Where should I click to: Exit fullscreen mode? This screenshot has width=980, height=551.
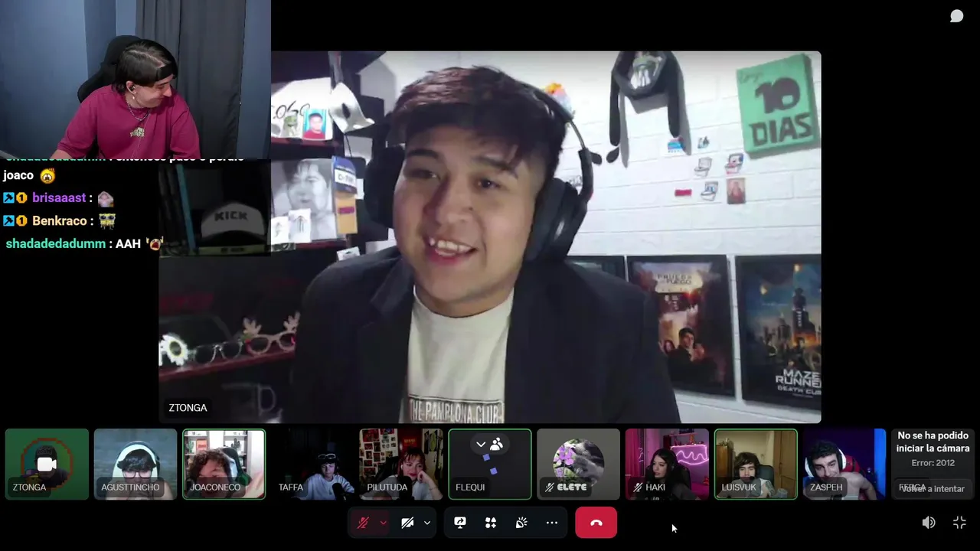click(959, 523)
